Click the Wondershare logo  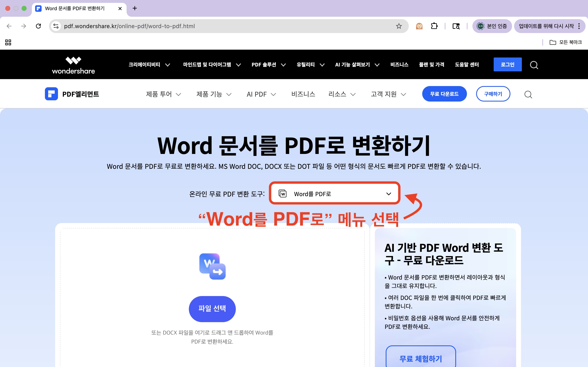[73, 64]
